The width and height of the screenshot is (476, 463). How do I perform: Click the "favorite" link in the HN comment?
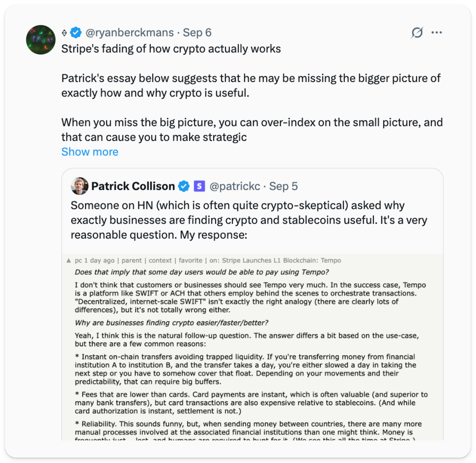[x=190, y=260]
